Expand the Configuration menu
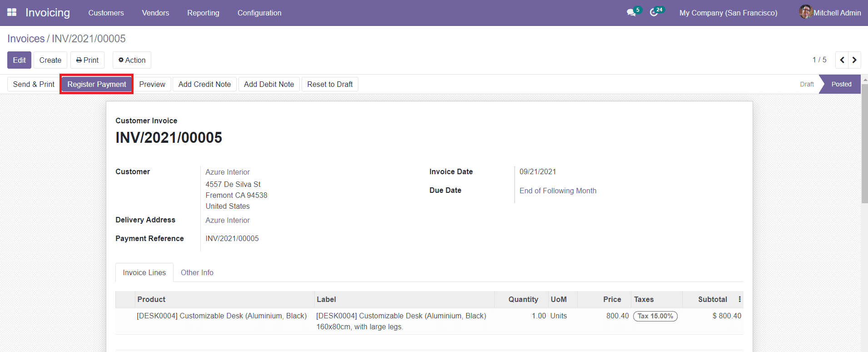868x352 pixels. point(259,13)
